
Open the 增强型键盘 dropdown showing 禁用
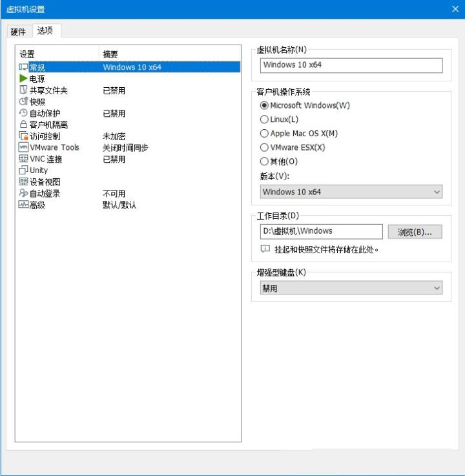pyautogui.click(x=351, y=288)
